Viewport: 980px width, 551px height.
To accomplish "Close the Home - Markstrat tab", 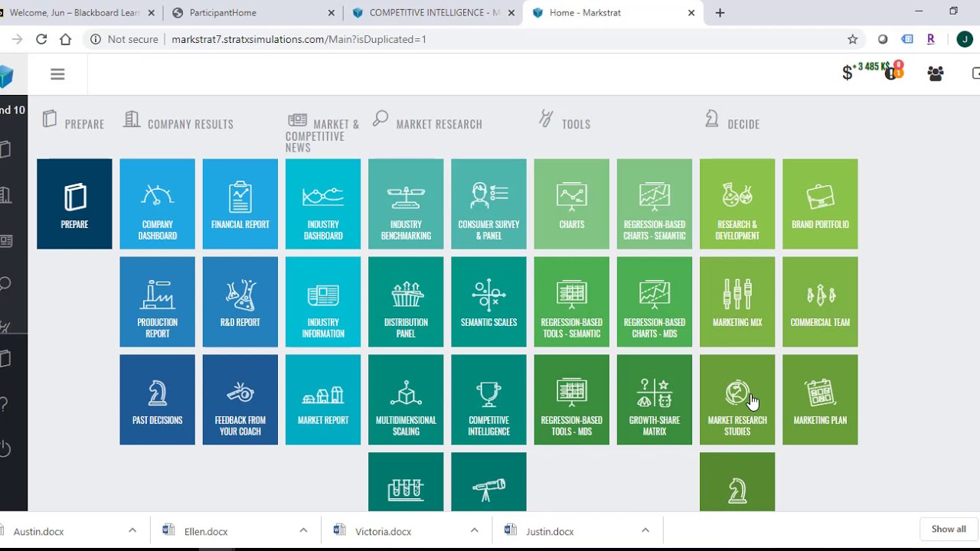I will [691, 13].
